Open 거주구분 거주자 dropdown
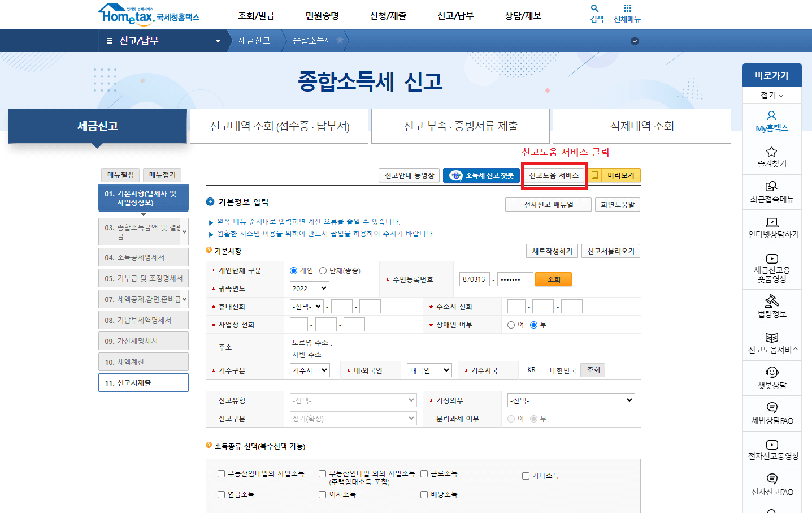Viewport: 812px width, 513px height. pyautogui.click(x=310, y=370)
